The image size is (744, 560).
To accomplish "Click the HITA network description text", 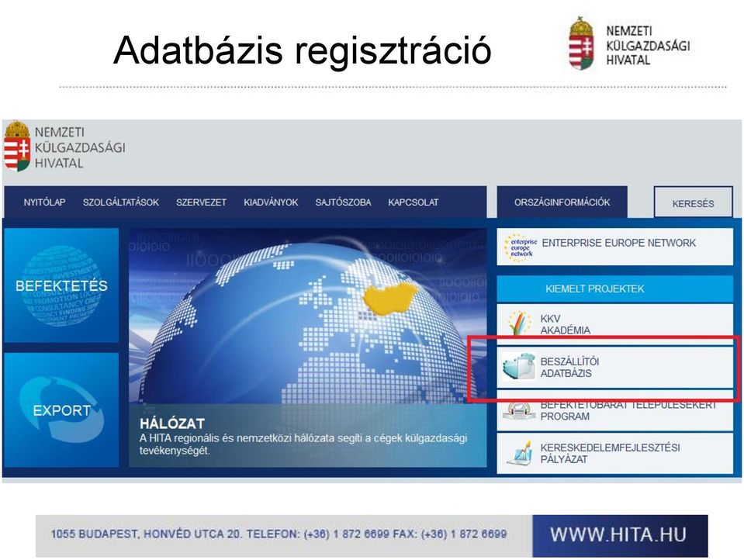I will [303, 444].
